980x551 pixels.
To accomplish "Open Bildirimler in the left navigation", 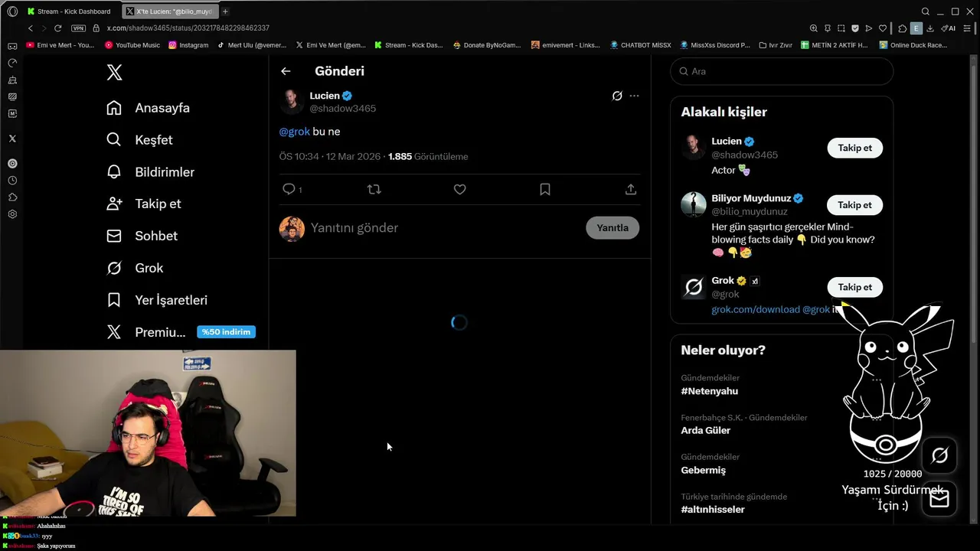I will click(x=151, y=172).
